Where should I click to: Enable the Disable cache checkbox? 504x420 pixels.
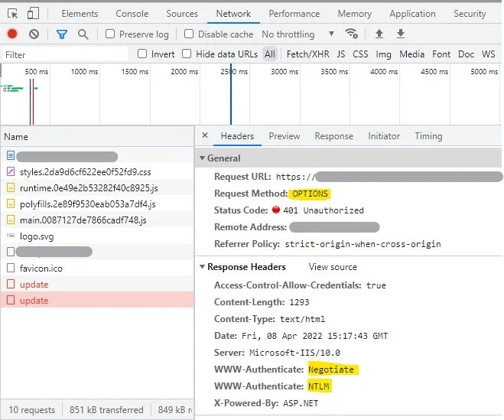tap(189, 34)
